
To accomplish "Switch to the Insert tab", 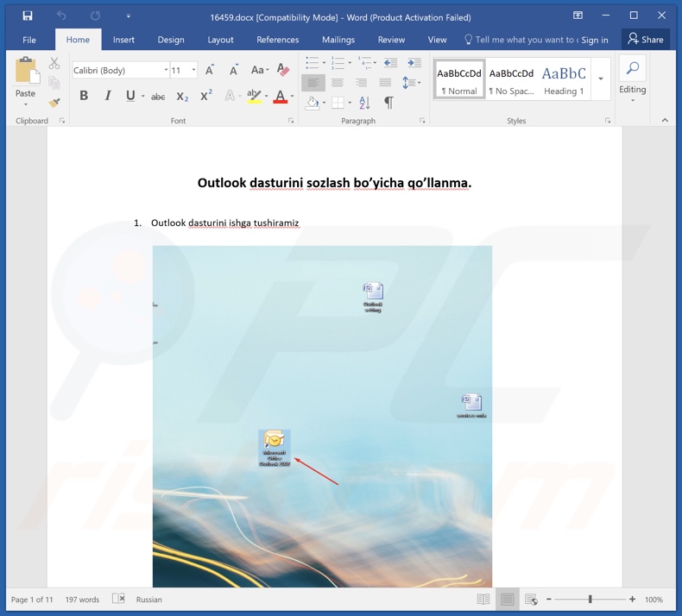I will [x=123, y=40].
